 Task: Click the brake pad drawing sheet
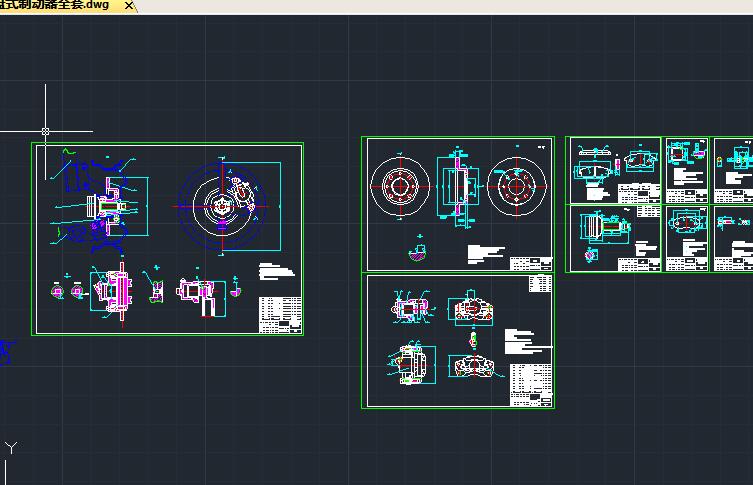coord(614,170)
